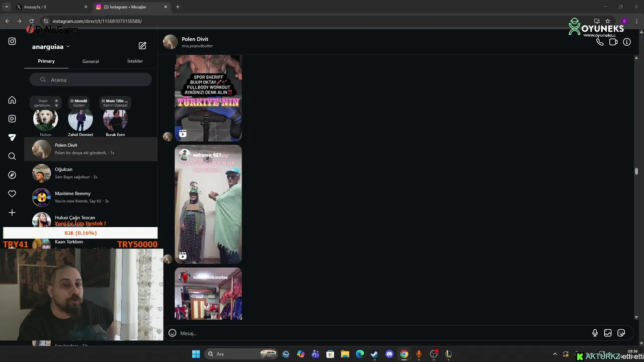The height and width of the screenshot is (362, 644).
Task: Open the Reels icon in sidebar
Action: click(12, 119)
